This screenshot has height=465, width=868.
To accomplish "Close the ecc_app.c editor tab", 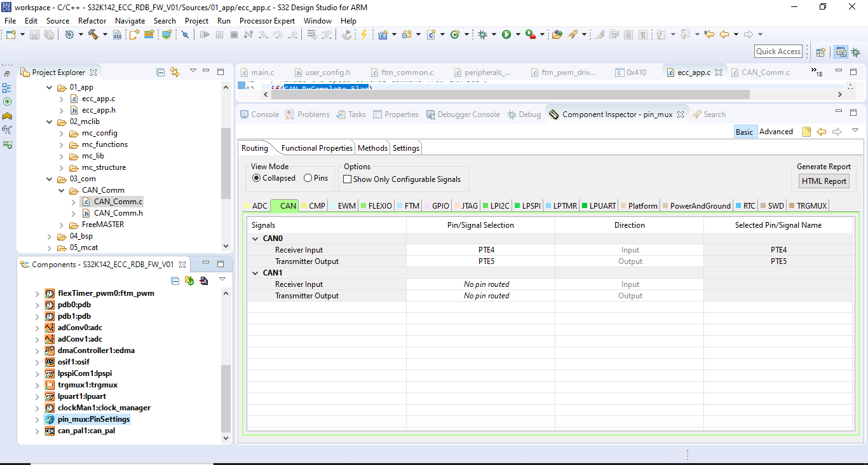I will pos(719,73).
